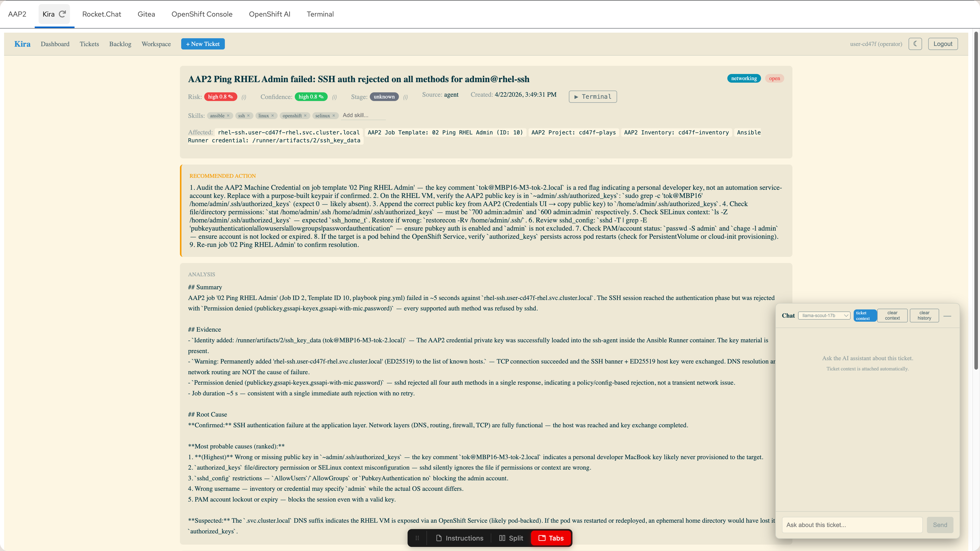Image resolution: width=980 pixels, height=551 pixels.
Task: Click the AAP2 Inventory: cd47f-inventory chip
Action: (676, 132)
